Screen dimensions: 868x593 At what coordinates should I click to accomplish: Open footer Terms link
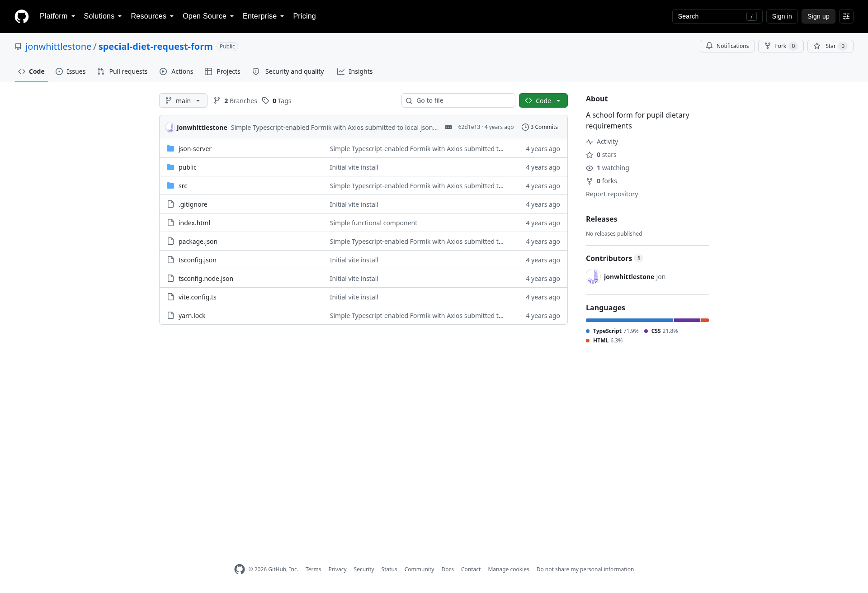pos(313,569)
